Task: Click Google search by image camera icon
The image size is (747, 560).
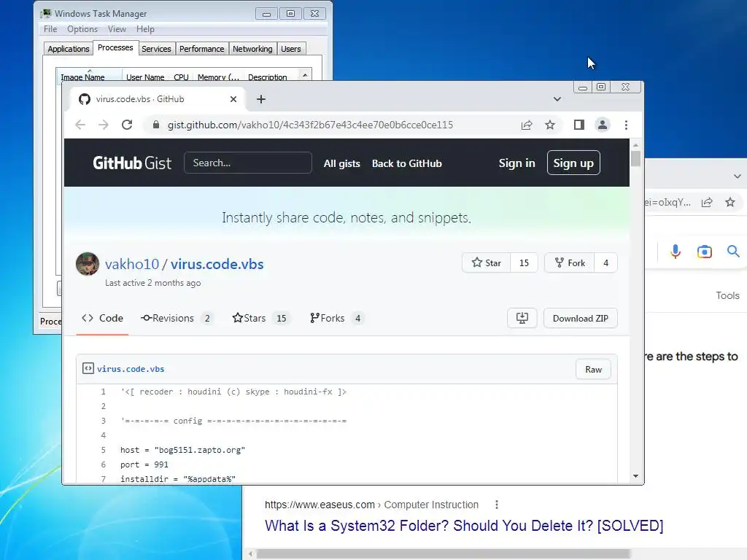Action: (x=704, y=251)
